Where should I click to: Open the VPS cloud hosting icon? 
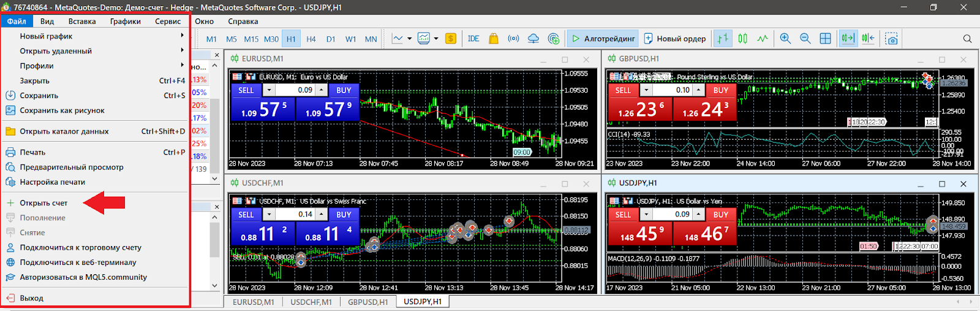(533, 39)
